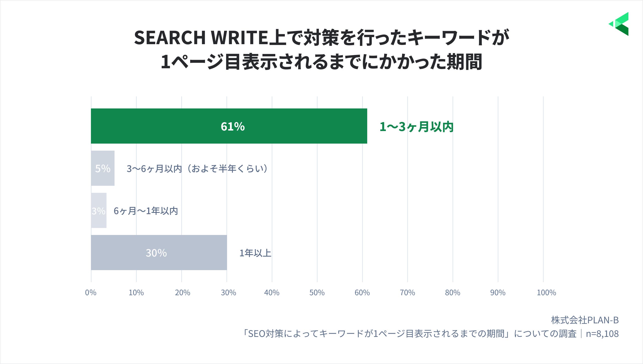The image size is (643, 364).
Task: Click the n=8,108 sample size note
Action: point(602,334)
